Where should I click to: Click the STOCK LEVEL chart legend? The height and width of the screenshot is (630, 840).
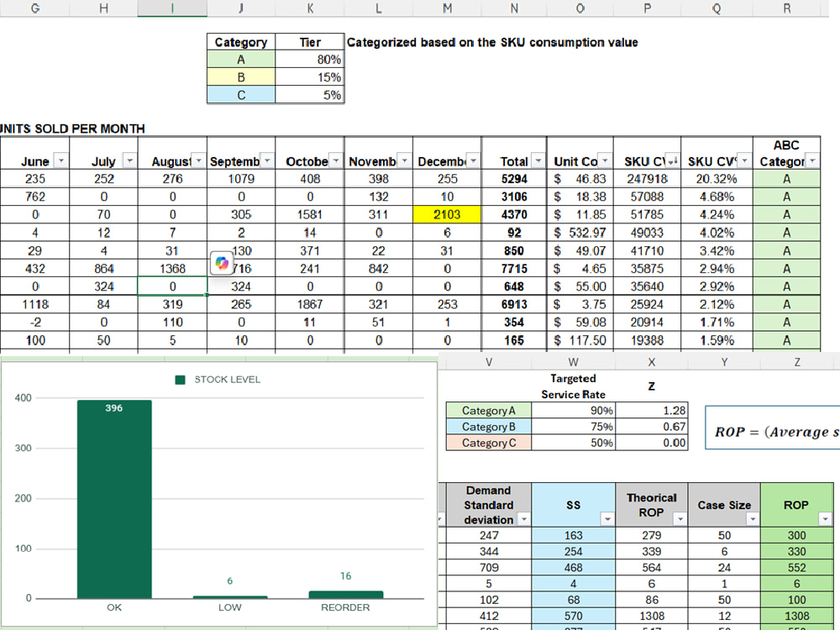(x=218, y=380)
